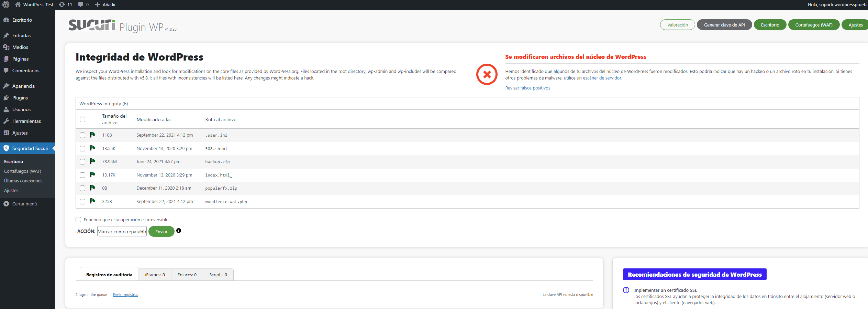Click the Comentarios bubble icon in sidebar
Viewport: 868px width, 309px height.
click(x=6, y=71)
